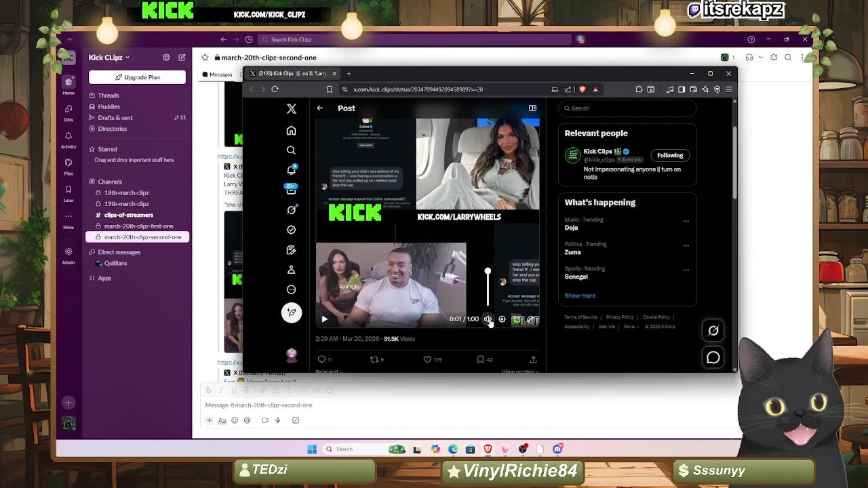Open Quillians direct message

tap(115, 263)
